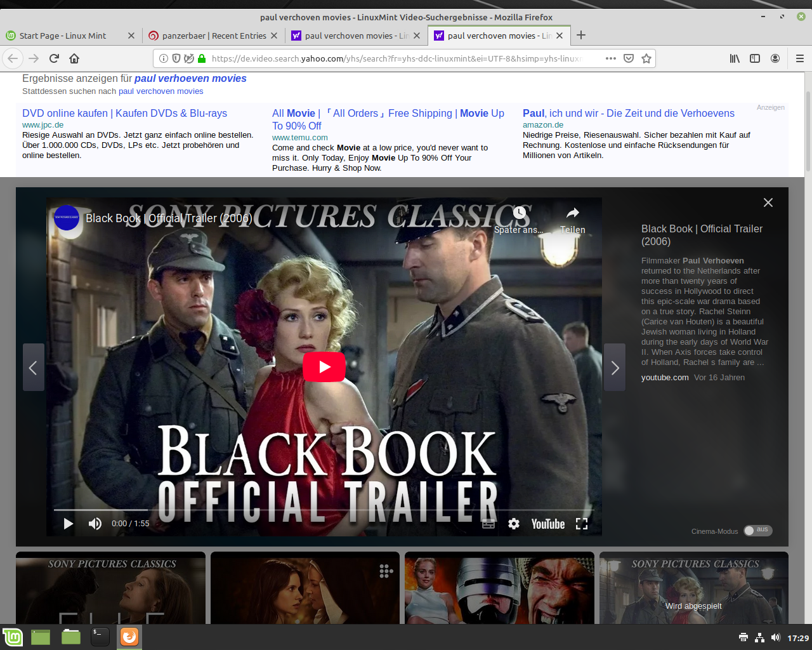Show sidebars icon in toolbar
The image size is (812, 650).
point(755,58)
